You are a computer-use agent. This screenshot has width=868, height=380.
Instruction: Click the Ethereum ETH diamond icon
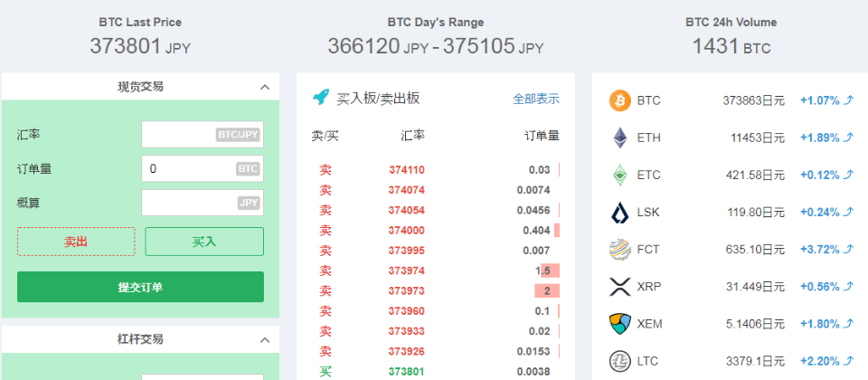point(620,138)
